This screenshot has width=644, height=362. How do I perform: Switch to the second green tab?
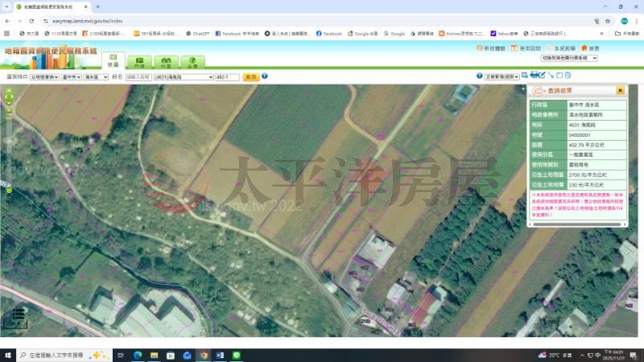pyautogui.click(x=140, y=61)
